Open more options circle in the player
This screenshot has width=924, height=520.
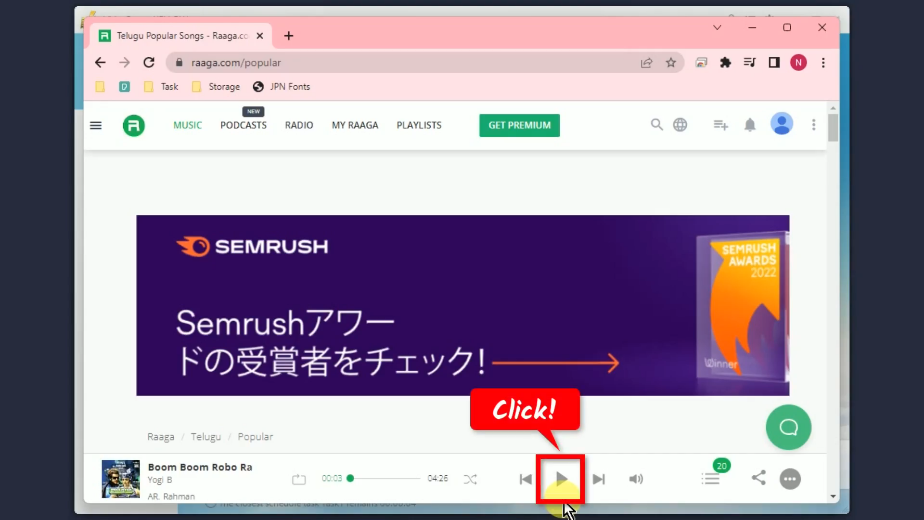coord(790,479)
